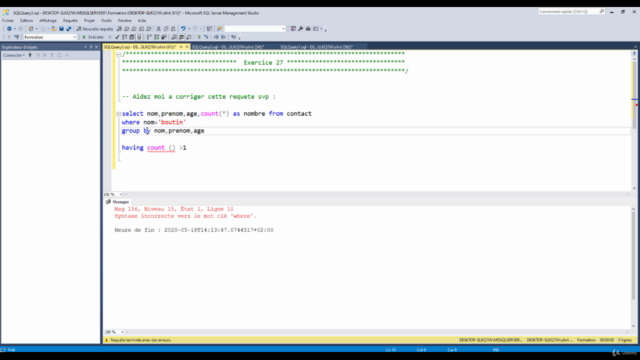Image resolution: width=640 pixels, height=360 pixels.
Task: Click the Exécuter button
Action: [x=93, y=37]
